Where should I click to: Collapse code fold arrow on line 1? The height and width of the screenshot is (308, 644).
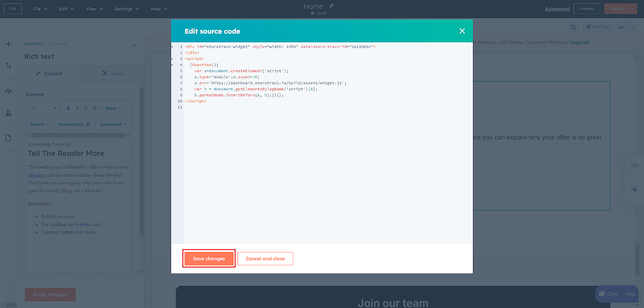[x=172, y=47]
